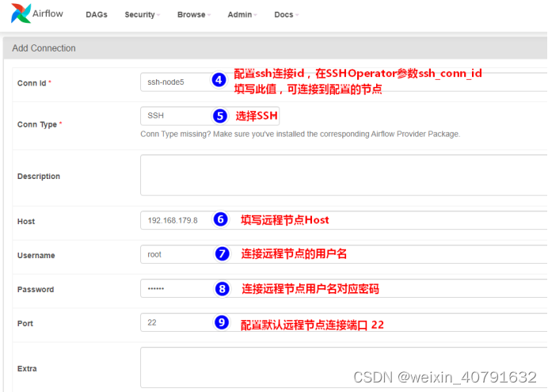
Task: Open the Conn Type SSH combo box
Action: (x=210, y=116)
